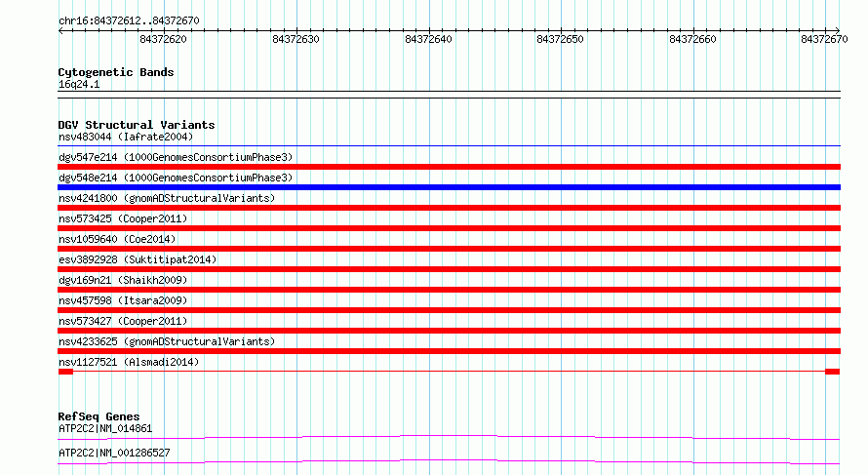Viewport: 868px width, 475px height.
Task: Open nsv573425 (Cooper2011) label
Action: coord(123,218)
